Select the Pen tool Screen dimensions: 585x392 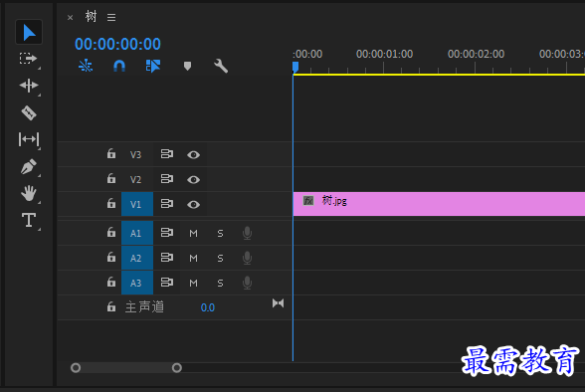click(x=29, y=166)
